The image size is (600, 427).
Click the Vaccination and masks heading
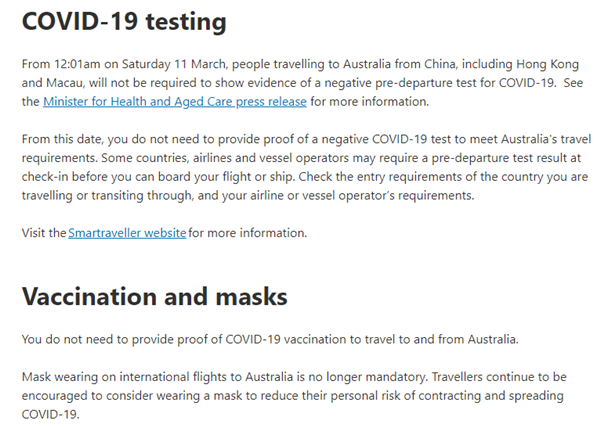tap(155, 297)
